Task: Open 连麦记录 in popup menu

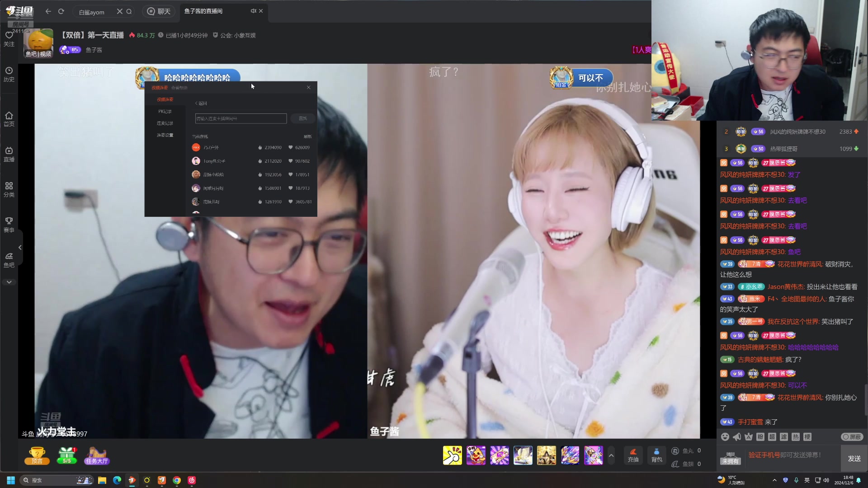Action: [165, 123]
